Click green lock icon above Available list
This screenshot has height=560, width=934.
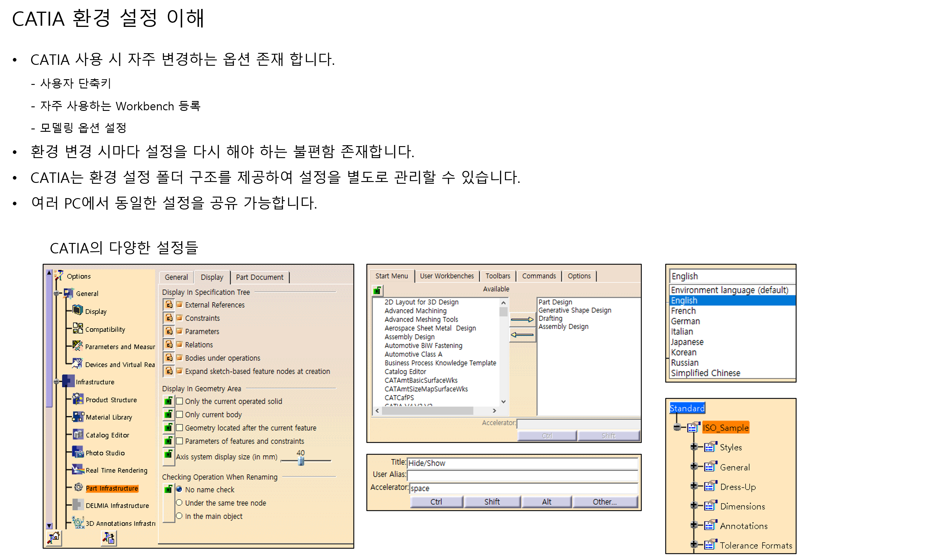pos(377,290)
